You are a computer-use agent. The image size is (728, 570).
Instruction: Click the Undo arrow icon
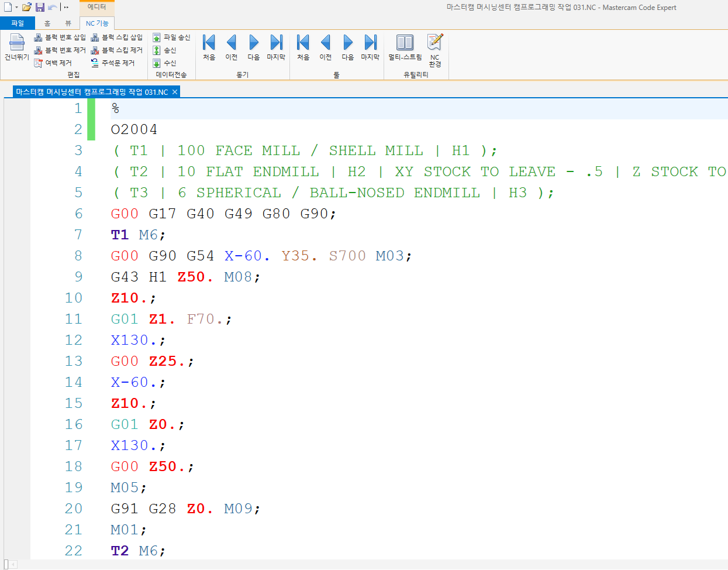click(x=52, y=7)
